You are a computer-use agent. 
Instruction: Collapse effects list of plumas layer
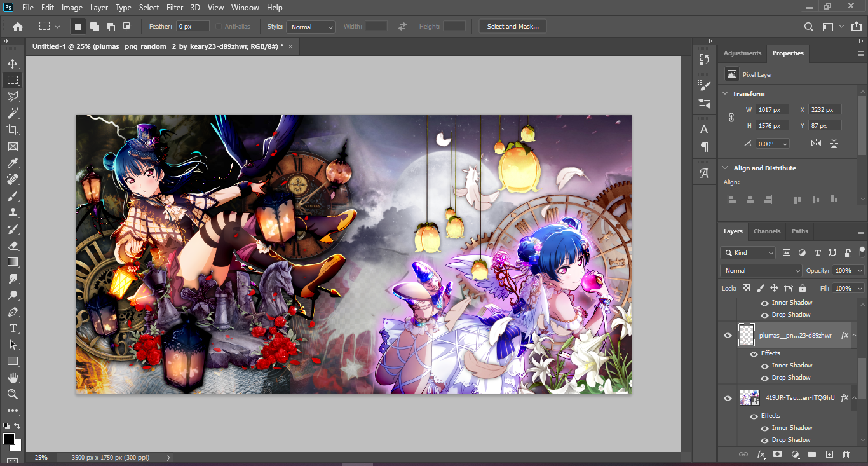coord(855,335)
